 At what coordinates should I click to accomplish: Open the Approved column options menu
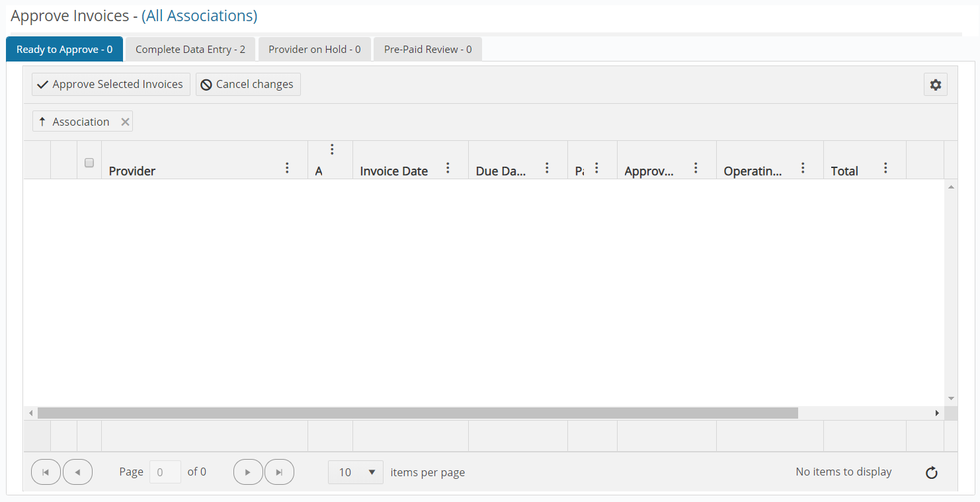tap(695, 167)
